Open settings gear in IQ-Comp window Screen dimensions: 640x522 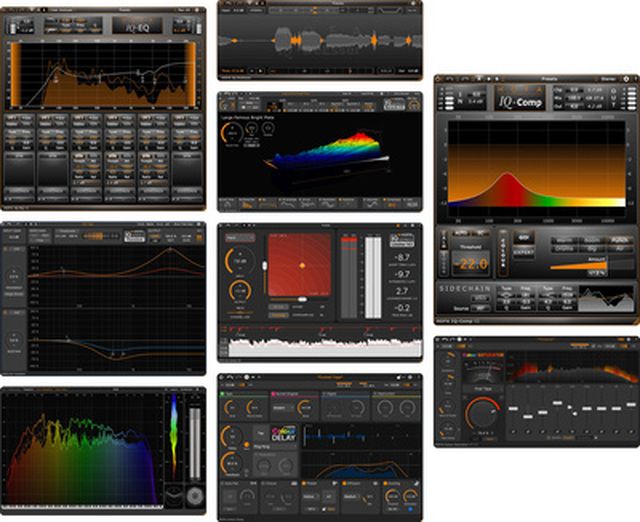coord(626,78)
